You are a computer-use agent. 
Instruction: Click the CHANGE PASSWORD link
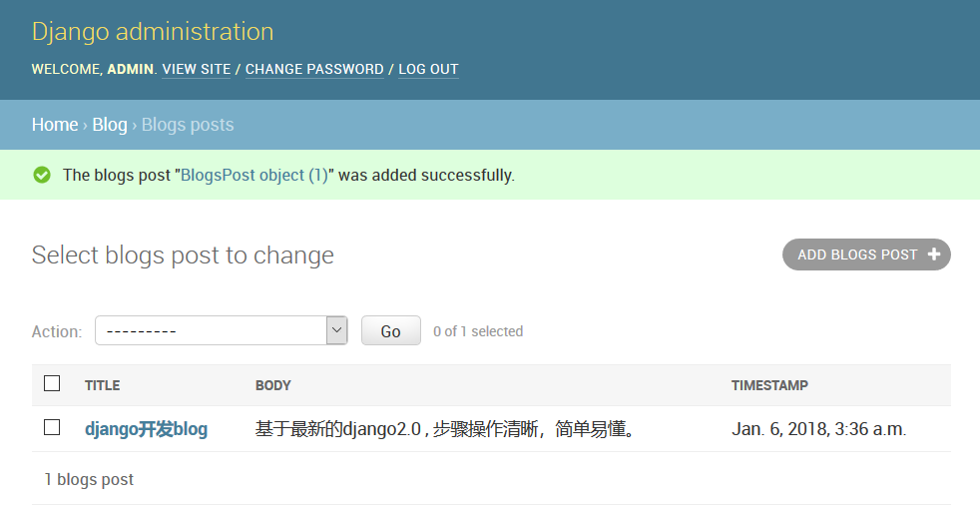[x=314, y=69]
